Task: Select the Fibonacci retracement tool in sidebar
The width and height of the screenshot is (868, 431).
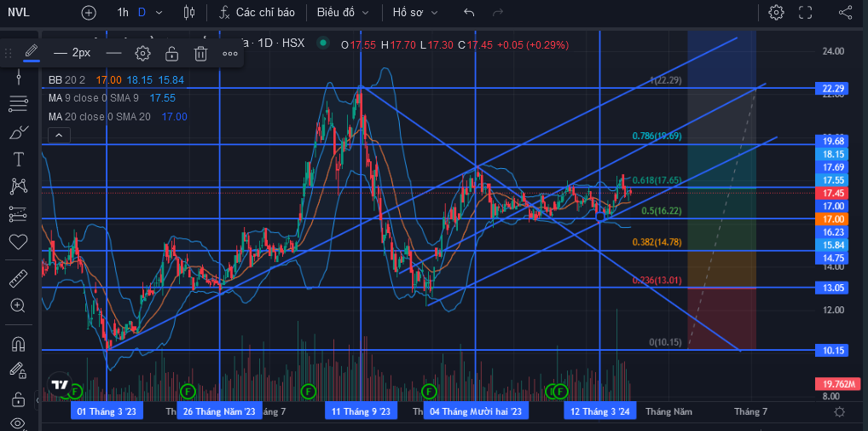Action: coord(18,103)
